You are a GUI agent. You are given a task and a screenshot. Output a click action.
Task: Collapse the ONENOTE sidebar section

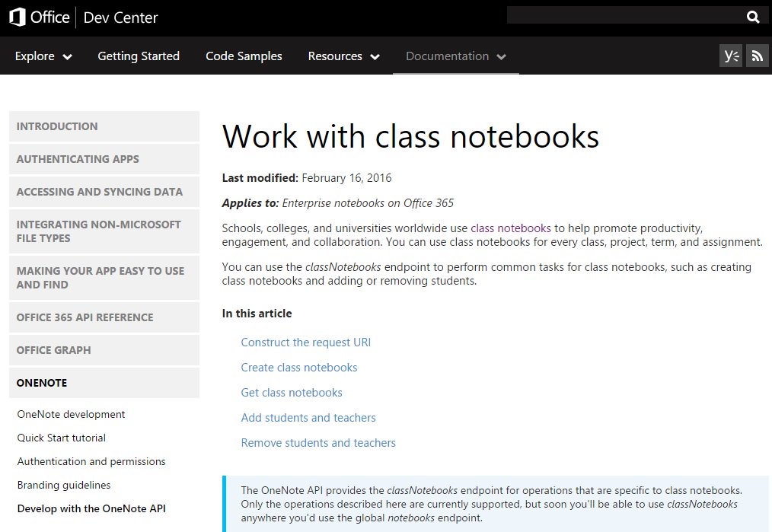[x=104, y=383]
